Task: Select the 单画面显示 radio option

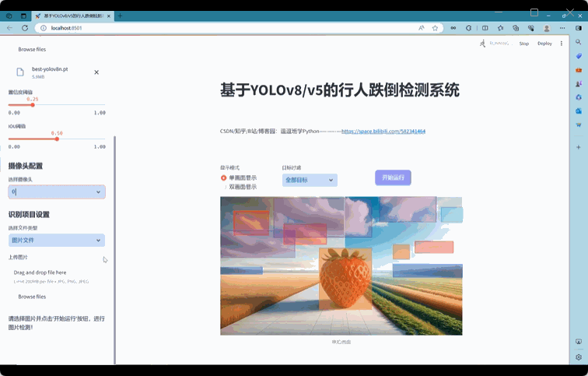Action: point(240,177)
